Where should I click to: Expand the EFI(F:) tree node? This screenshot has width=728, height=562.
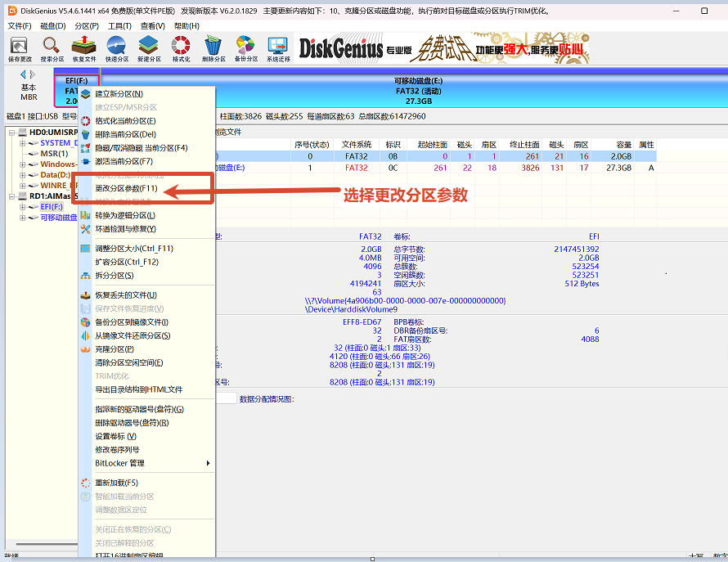(x=22, y=207)
